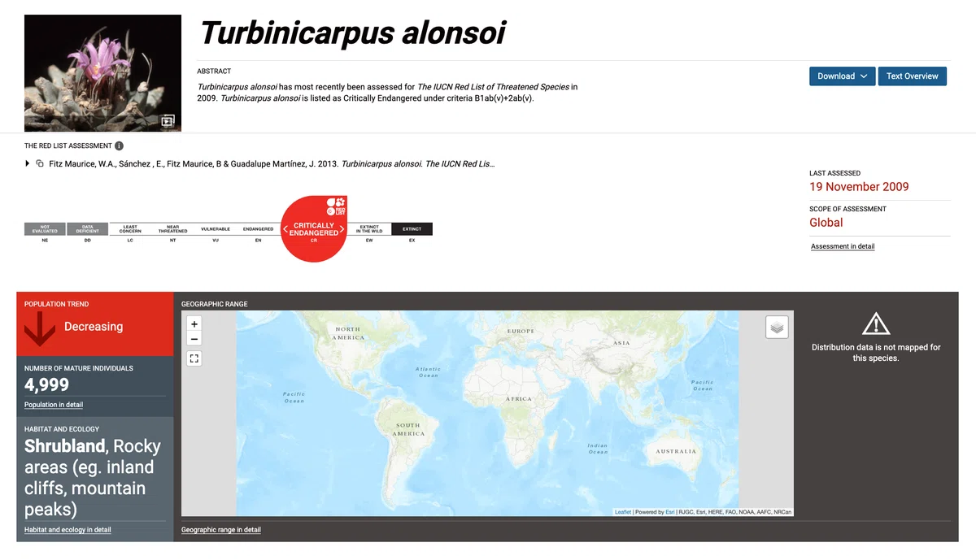The height and width of the screenshot is (560, 976).
Task: Open the Assessment in detail link
Action: pyautogui.click(x=843, y=246)
